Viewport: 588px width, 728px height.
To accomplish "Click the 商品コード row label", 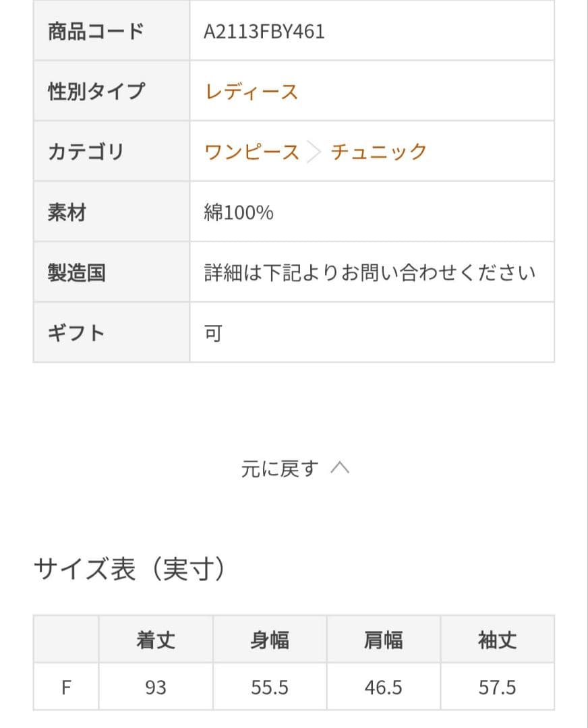I will [96, 32].
